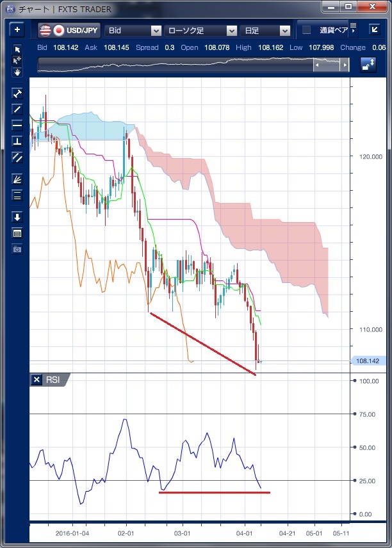The width and height of the screenshot is (392, 548).
Task: Click the camera snapshot icon
Action: [17, 248]
